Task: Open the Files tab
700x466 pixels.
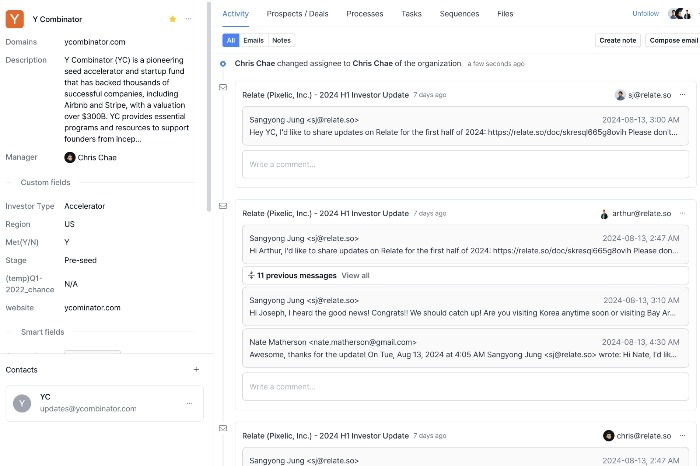Action: (505, 14)
